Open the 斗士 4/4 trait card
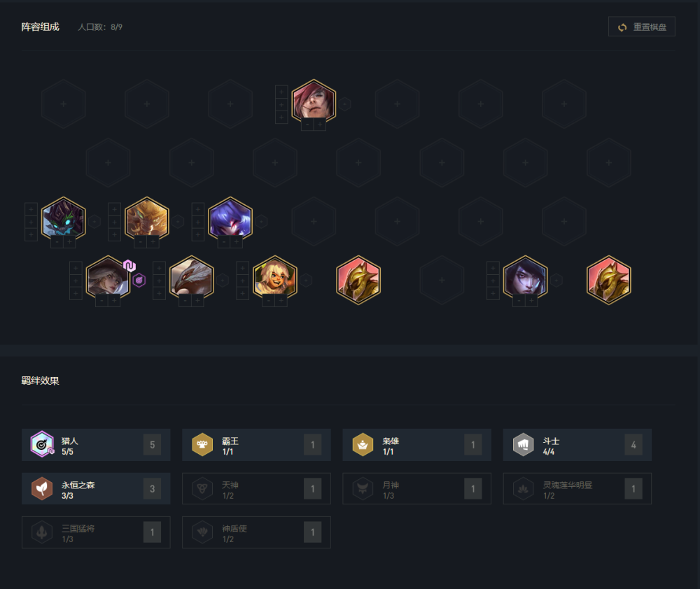Screen dimensions: 700x589 577,445
